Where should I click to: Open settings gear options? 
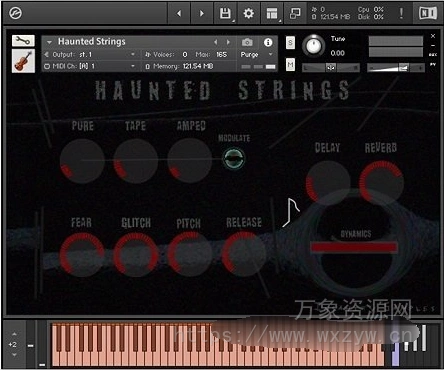[248, 13]
